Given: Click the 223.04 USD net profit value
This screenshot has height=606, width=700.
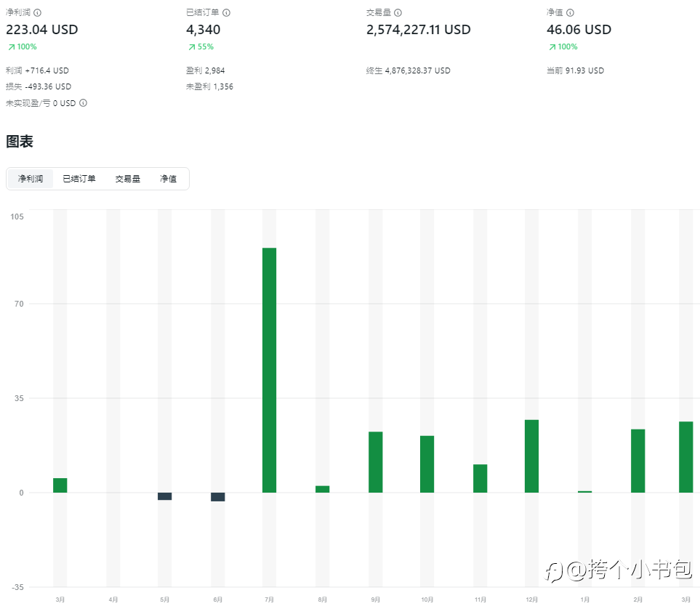Looking at the screenshot, I should coord(42,30).
